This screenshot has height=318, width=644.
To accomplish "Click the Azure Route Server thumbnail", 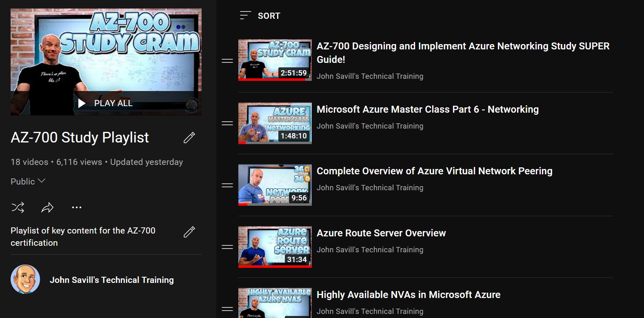I will pos(275,247).
